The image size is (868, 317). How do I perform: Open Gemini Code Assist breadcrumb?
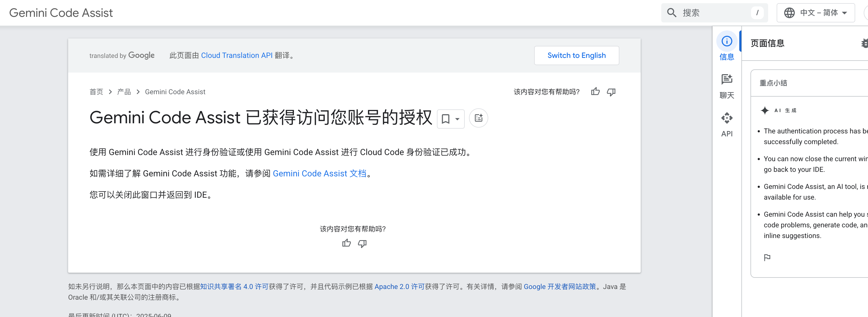(x=175, y=92)
